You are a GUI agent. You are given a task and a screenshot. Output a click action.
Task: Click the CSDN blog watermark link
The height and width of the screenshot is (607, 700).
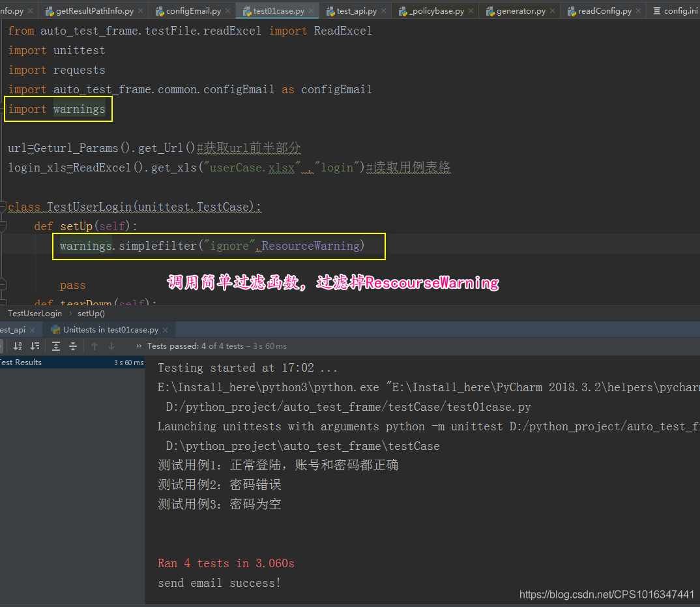(606, 594)
